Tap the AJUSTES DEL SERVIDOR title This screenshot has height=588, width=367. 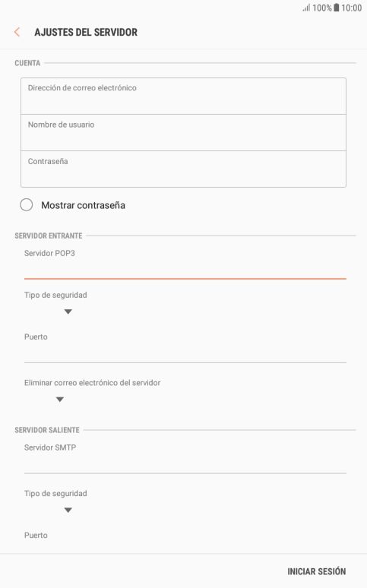(86, 32)
